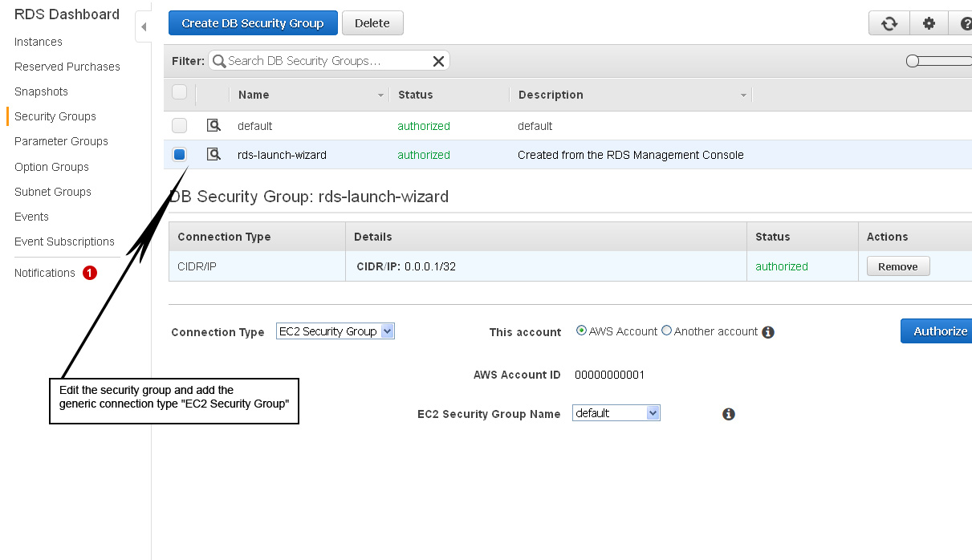Click the AWS Account ID value 00000000001
The width and height of the screenshot is (972, 560).
coord(610,375)
